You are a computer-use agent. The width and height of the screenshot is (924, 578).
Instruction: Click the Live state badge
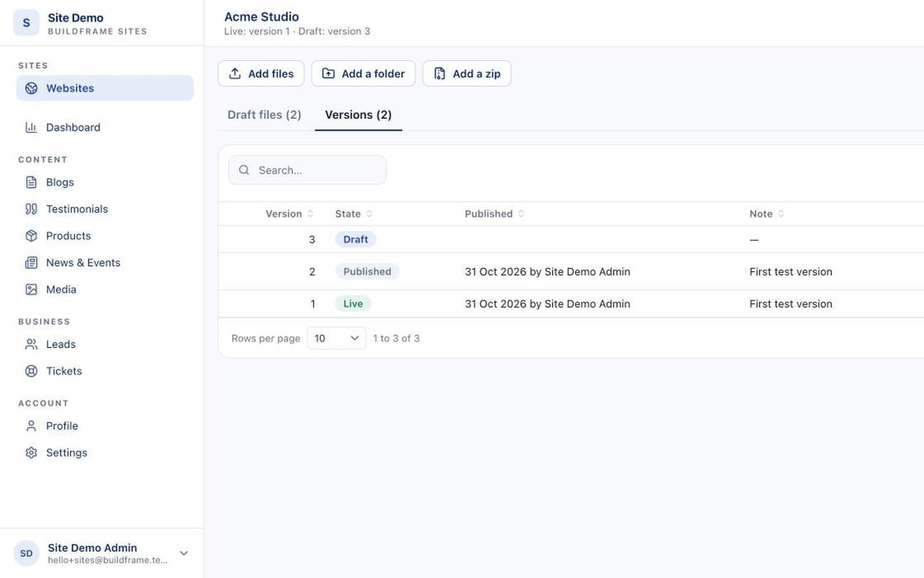tap(353, 304)
